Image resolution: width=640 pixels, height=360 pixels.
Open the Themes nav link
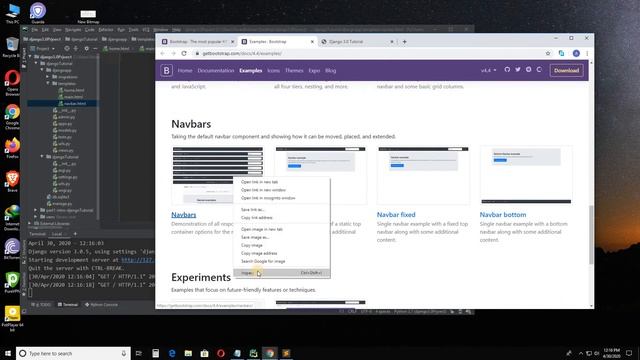pyautogui.click(x=294, y=71)
